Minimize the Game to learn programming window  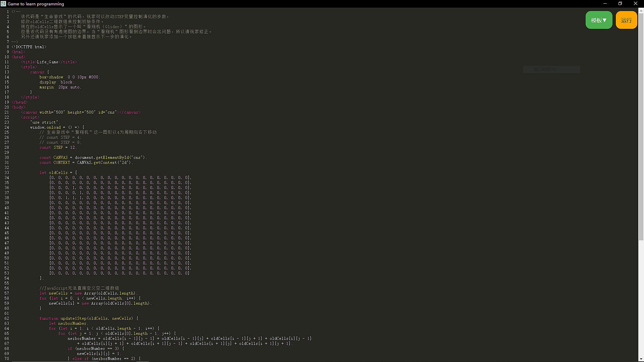(605, 4)
